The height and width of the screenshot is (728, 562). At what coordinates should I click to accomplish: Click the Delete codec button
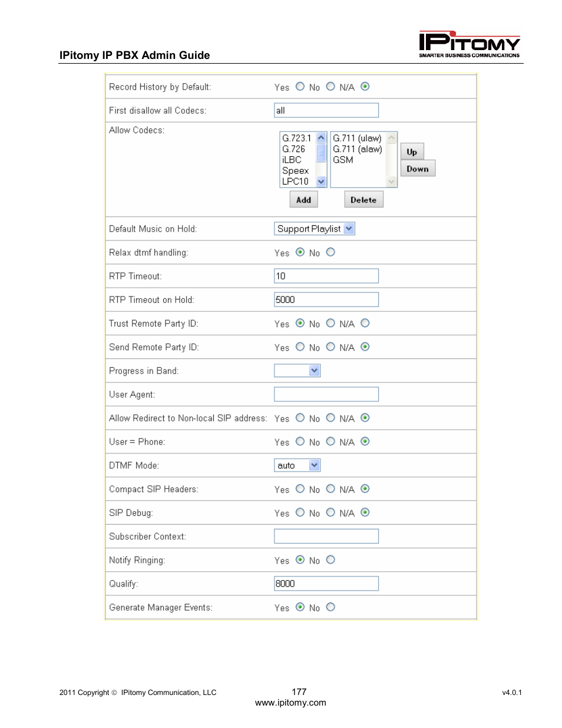click(x=363, y=200)
